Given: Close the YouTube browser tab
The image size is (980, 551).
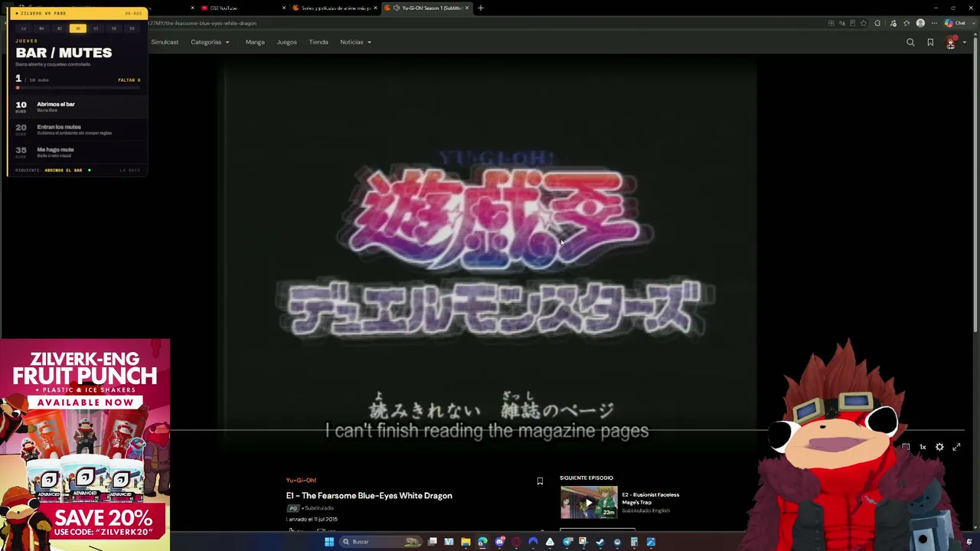Looking at the screenshot, I should tap(284, 8).
